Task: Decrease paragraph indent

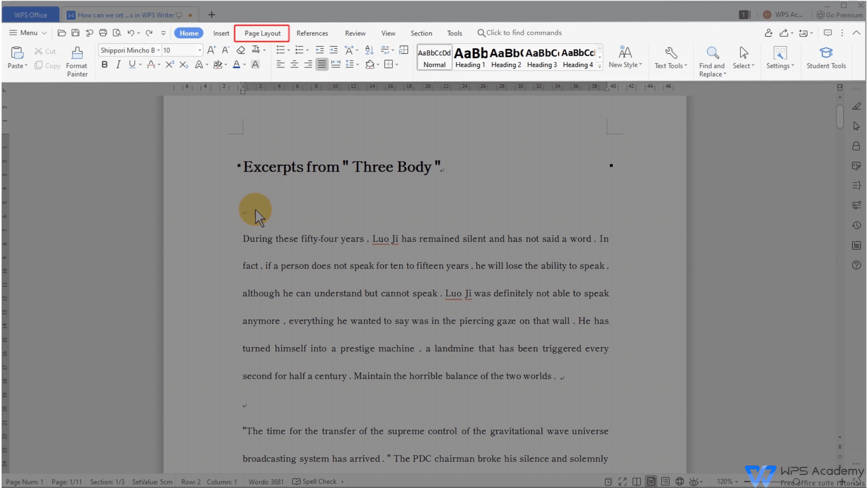Action: 319,50
